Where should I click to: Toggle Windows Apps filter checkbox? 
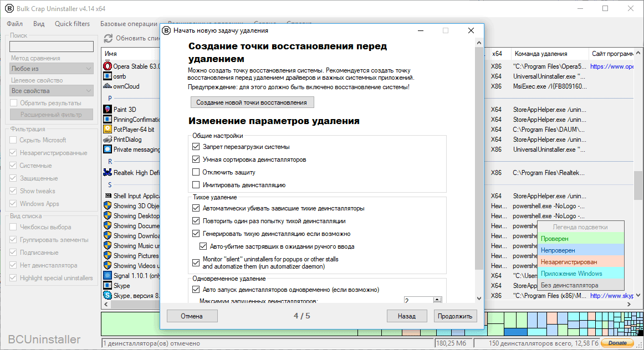pyautogui.click(x=13, y=203)
